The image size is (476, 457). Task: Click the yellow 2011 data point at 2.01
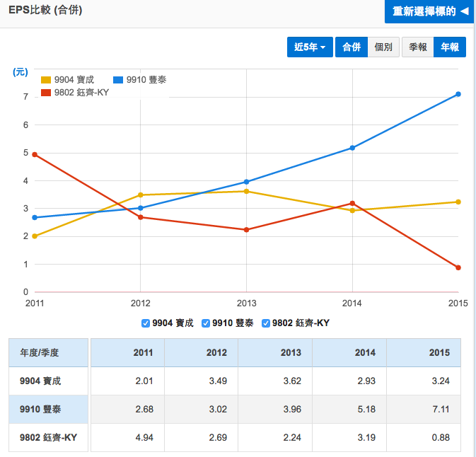click(35, 236)
